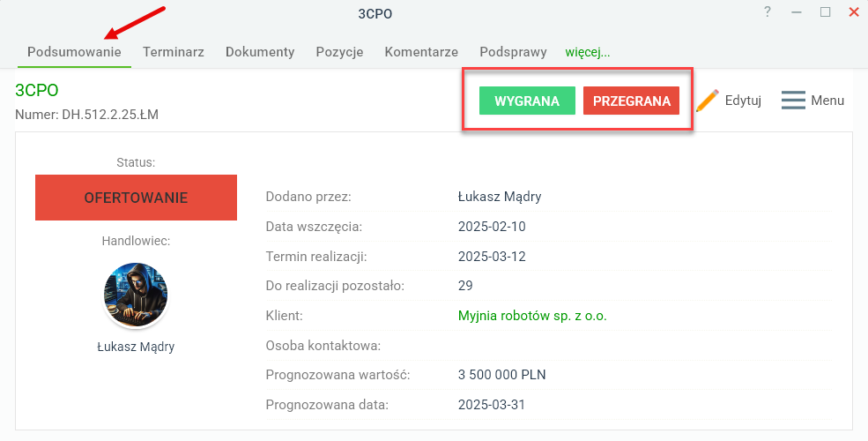Switch to the Terminarz tab
Viewport: 868px width, 441px height.
click(x=174, y=52)
